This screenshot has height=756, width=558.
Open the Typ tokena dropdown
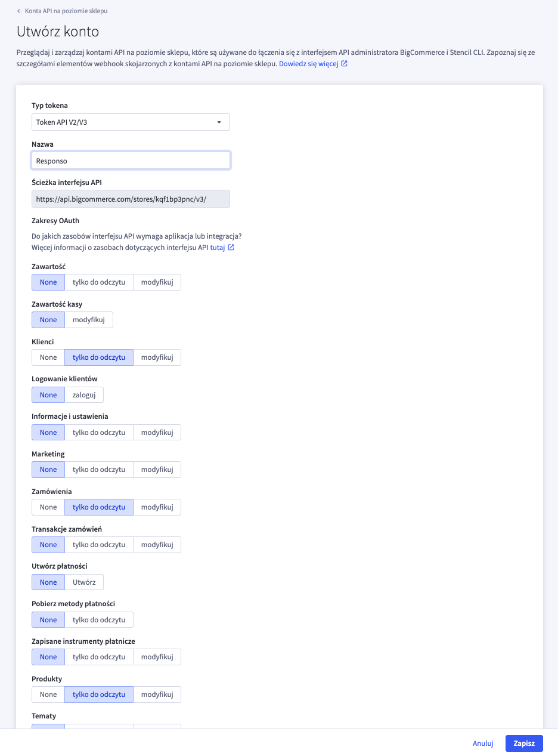point(131,122)
